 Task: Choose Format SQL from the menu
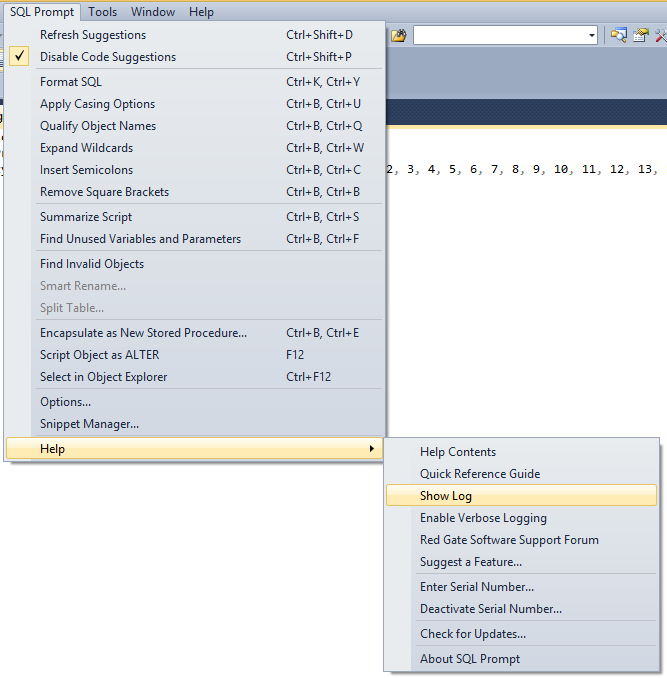(71, 82)
